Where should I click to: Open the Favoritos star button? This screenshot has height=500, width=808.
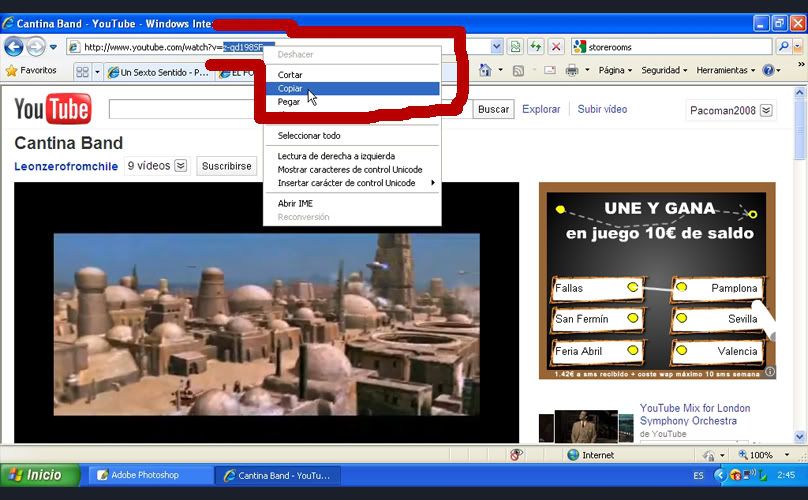coord(31,70)
